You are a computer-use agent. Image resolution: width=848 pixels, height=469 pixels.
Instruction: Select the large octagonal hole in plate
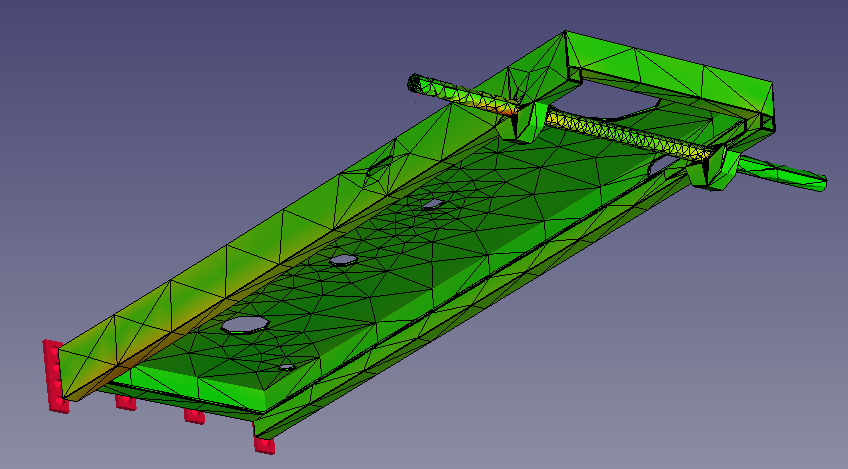pos(244,324)
